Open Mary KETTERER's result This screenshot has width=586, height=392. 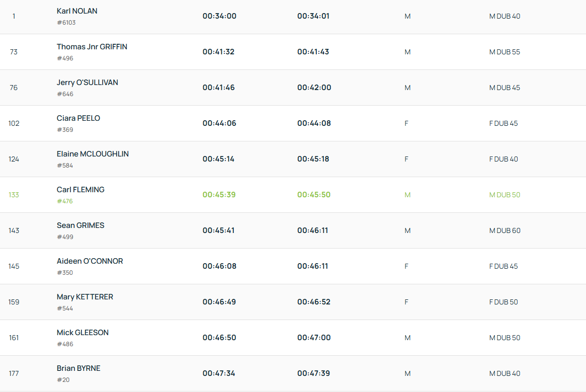85,297
